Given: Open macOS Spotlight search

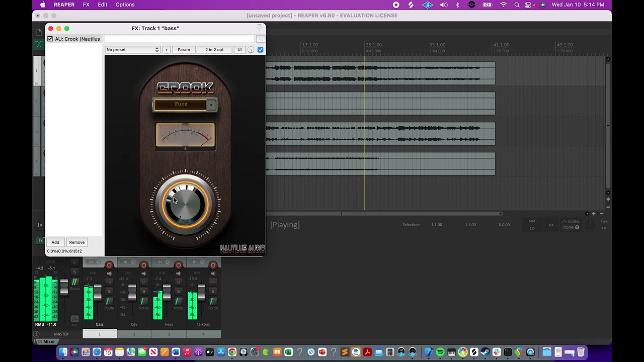Looking at the screenshot, I should (x=517, y=5).
